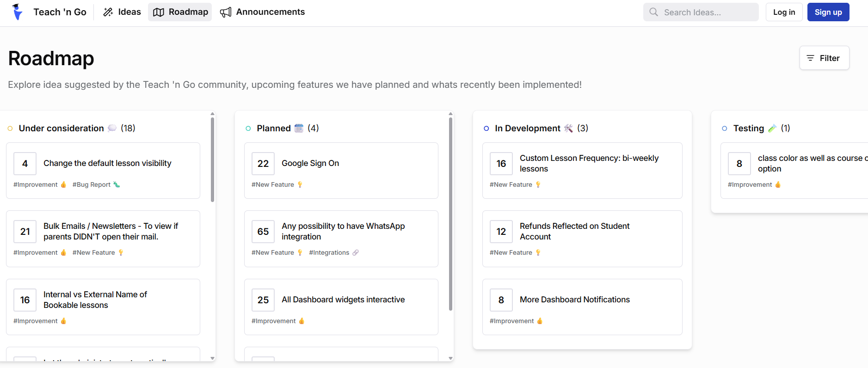Click the In Development column heading
This screenshot has width=868, height=368.
(528, 128)
